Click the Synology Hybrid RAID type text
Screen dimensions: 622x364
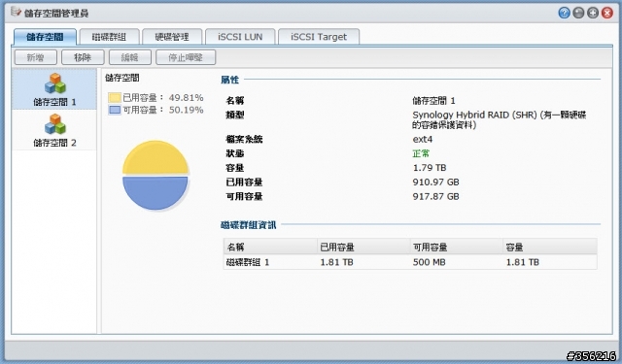[x=500, y=119]
